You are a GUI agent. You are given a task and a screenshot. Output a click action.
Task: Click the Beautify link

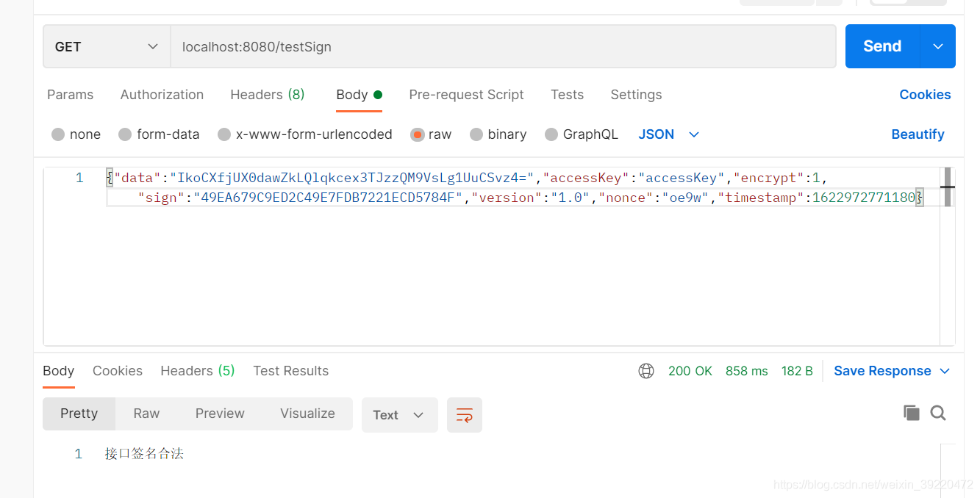918,134
